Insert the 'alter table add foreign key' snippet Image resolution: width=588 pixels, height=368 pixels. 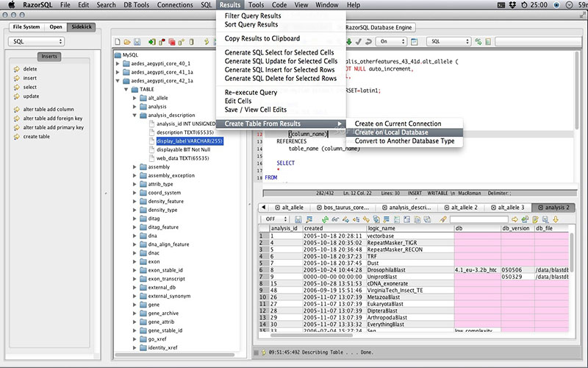pyautogui.click(x=52, y=118)
